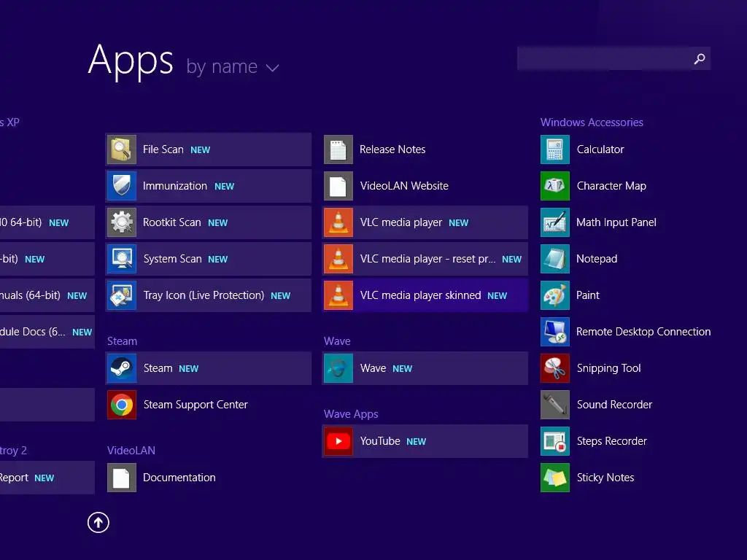
Task: Launch the Paint palette icon
Action: pyautogui.click(x=555, y=295)
